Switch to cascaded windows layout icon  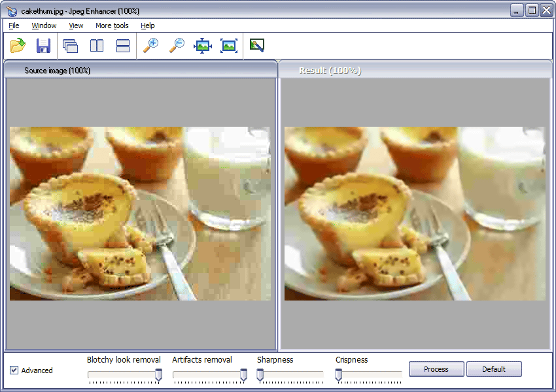click(x=70, y=46)
